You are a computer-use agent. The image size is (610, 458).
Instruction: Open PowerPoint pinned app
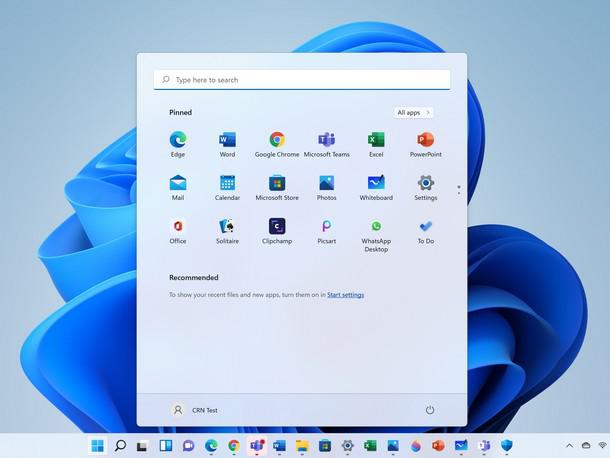[x=425, y=140]
